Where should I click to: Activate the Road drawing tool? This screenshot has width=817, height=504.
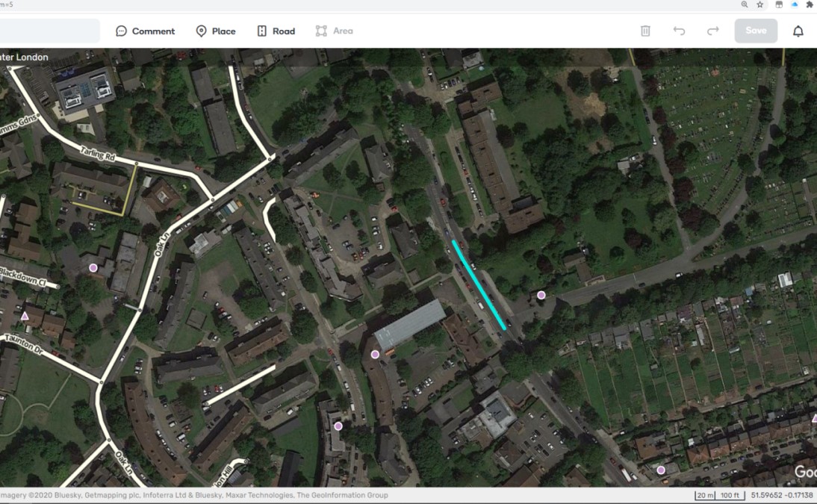[x=276, y=31]
